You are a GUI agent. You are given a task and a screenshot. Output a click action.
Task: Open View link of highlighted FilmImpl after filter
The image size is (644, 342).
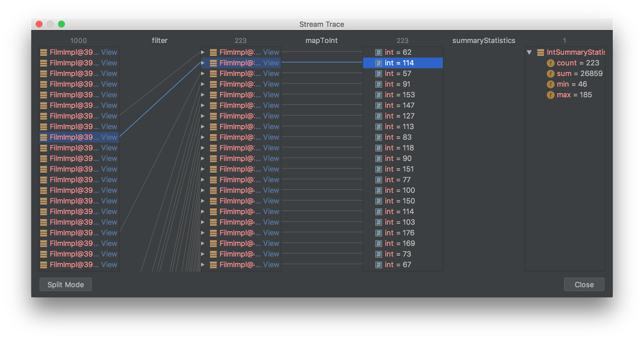point(271,63)
